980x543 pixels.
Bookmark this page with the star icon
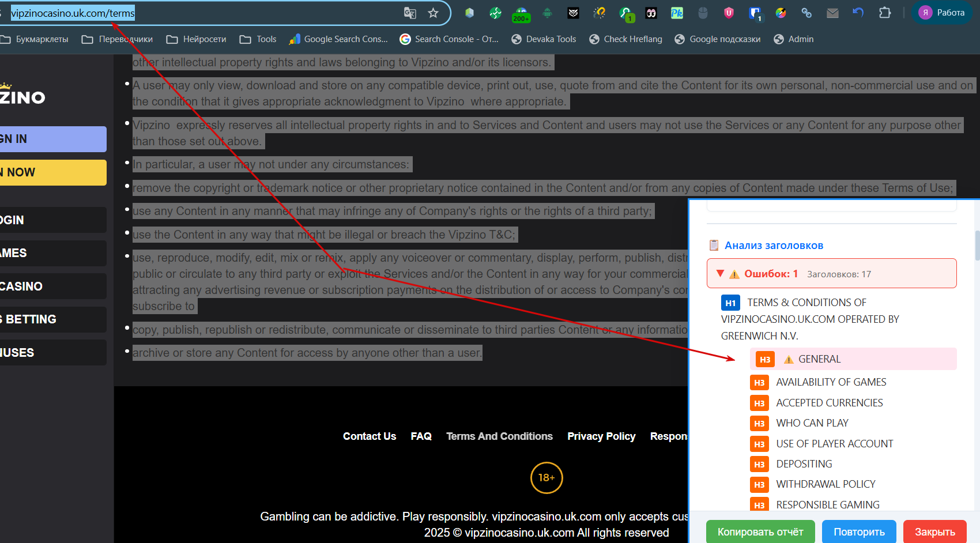434,13
